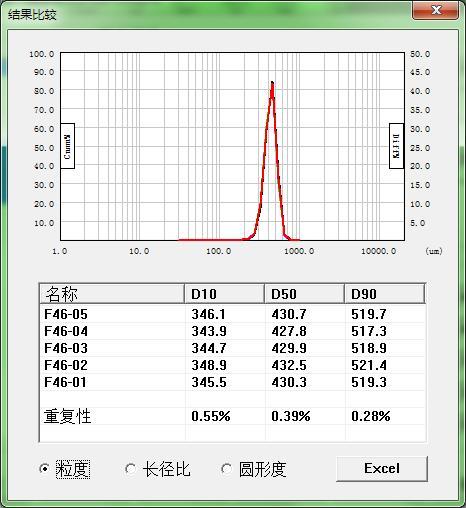Select the F46-03 result row

[x=232, y=348]
